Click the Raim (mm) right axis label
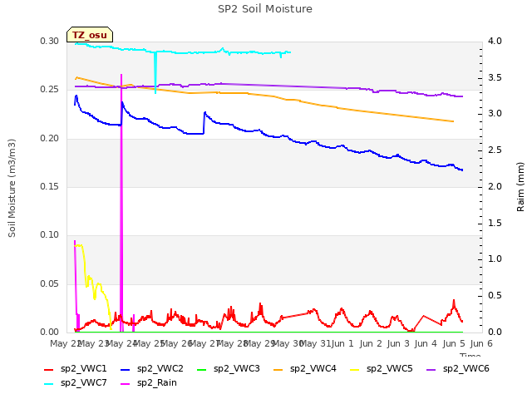 [520, 187]
